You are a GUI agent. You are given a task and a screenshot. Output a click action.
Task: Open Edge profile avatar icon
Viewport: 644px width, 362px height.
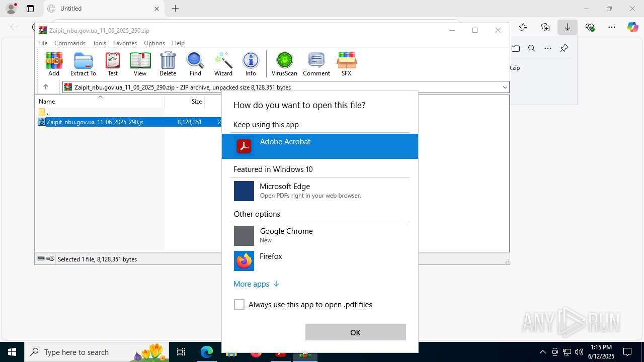point(11,9)
